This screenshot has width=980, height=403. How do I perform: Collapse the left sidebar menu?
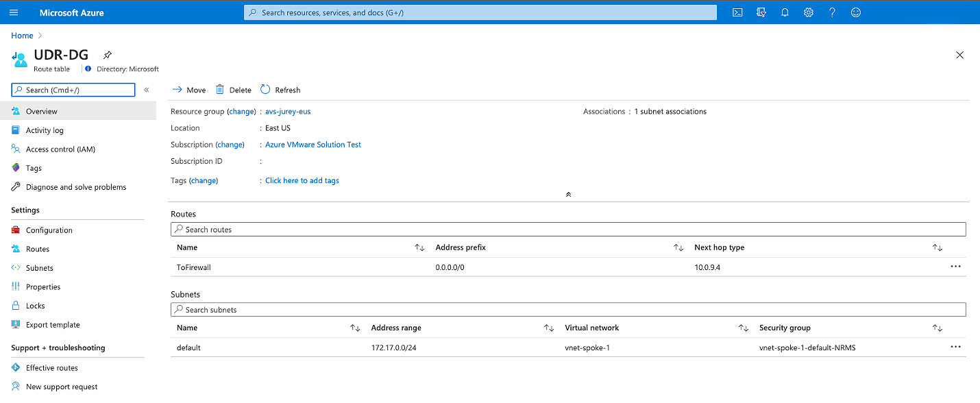(147, 90)
